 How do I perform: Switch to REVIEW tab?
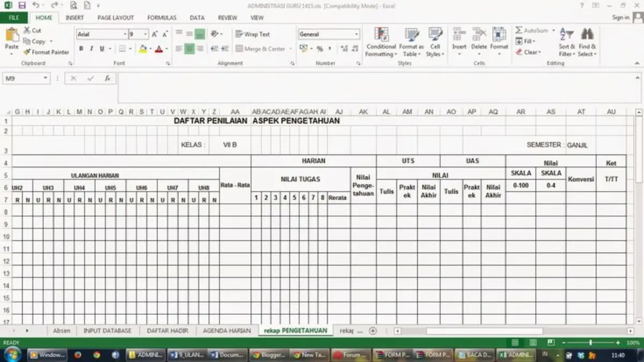tap(227, 18)
